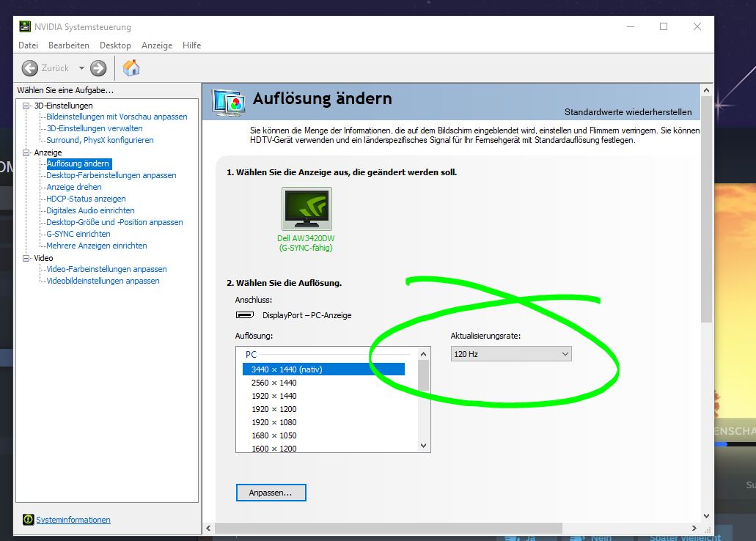The height and width of the screenshot is (541, 756).
Task: Open Digitales Audio einrichten
Action: (90, 210)
